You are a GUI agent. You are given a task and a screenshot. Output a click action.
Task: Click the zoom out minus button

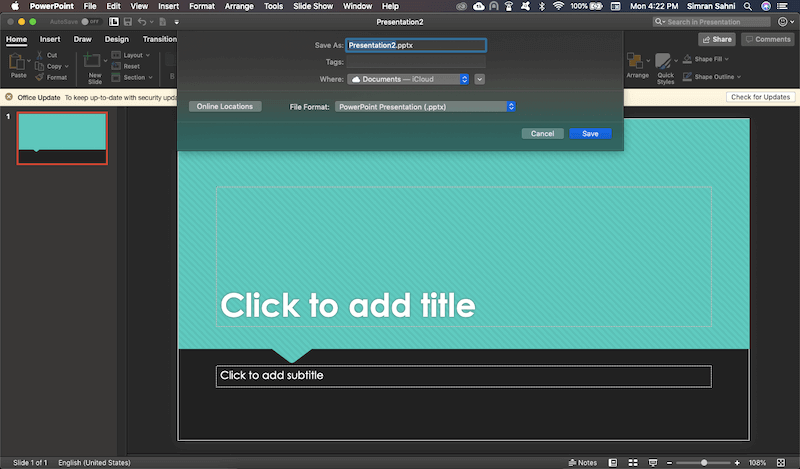[669, 462]
